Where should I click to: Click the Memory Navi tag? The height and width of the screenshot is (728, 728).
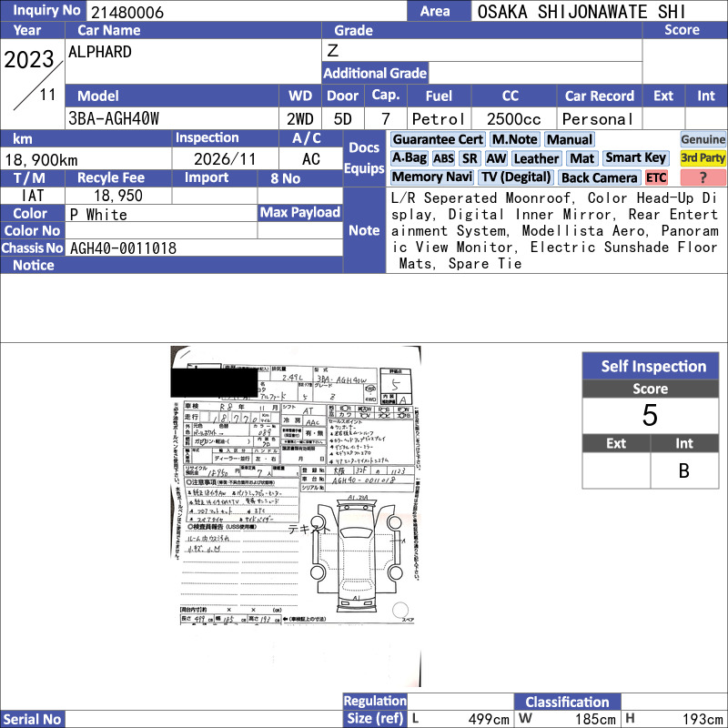click(x=432, y=177)
